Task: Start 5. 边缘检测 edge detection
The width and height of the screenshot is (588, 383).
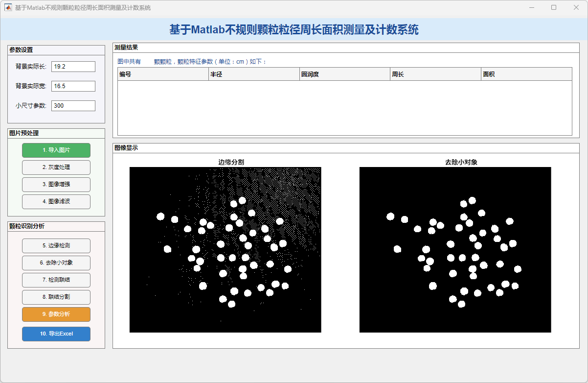Action: [x=56, y=246]
